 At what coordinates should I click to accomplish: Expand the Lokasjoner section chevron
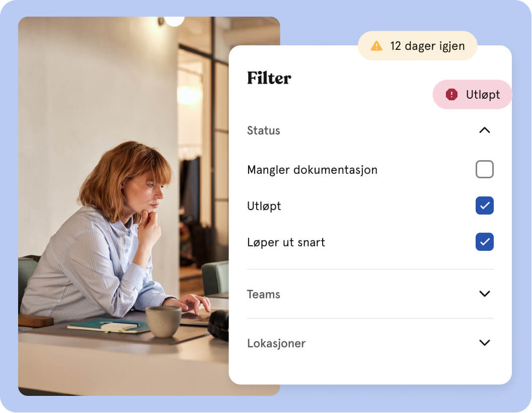485,342
